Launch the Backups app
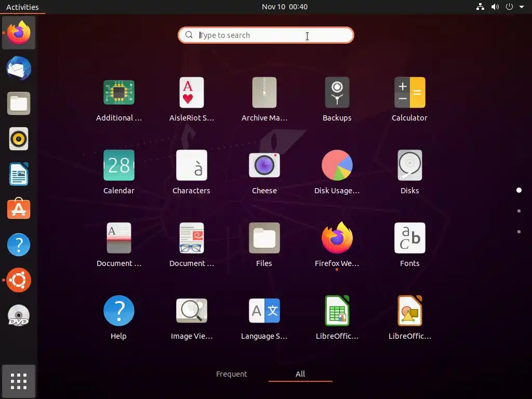The height and width of the screenshot is (399, 532). coord(337,92)
